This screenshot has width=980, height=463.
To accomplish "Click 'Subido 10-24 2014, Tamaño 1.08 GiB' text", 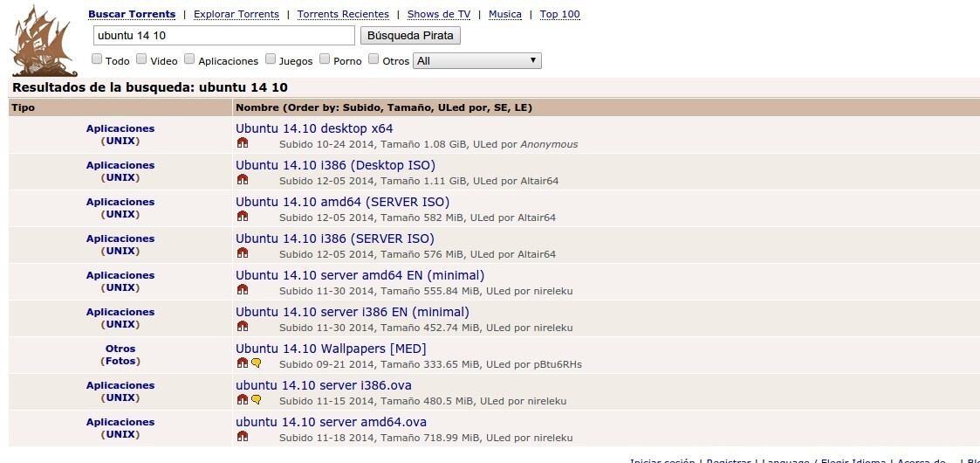I will 373,144.
